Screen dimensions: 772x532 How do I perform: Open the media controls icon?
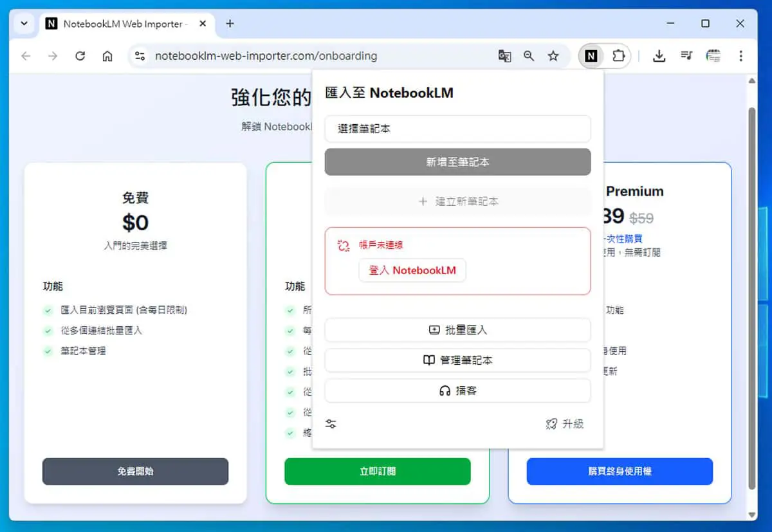tap(686, 56)
